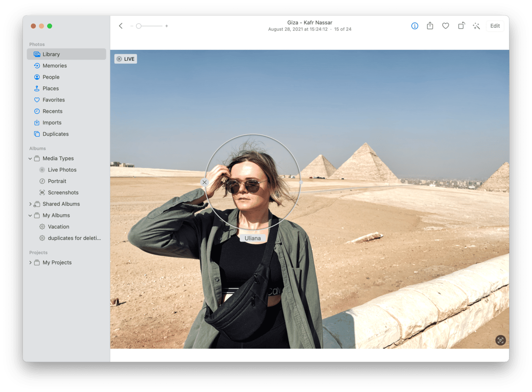Expand the Shared Albums group

click(30, 204)
